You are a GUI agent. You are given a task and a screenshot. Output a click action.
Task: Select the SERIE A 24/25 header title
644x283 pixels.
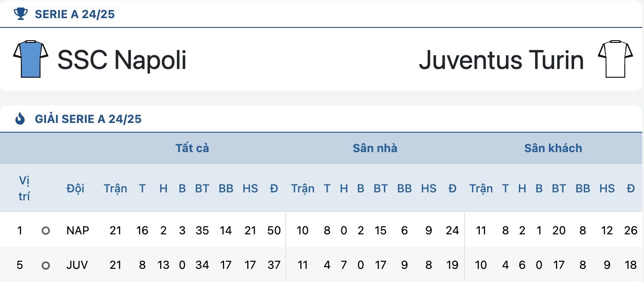(75, 14)
